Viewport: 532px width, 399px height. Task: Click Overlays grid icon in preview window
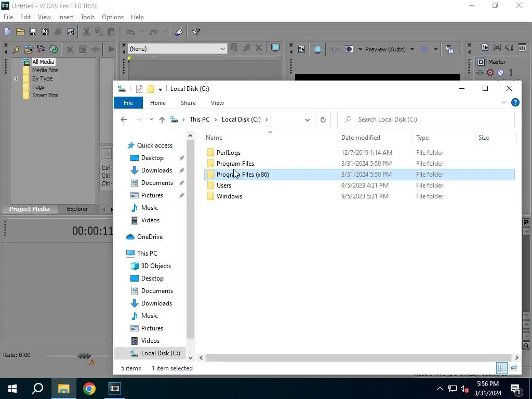point(424,49)
